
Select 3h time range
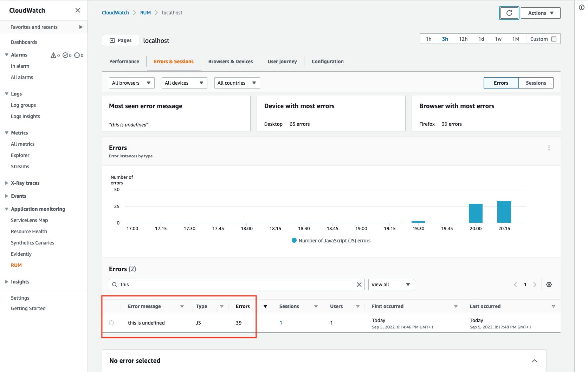click(445, 39)
